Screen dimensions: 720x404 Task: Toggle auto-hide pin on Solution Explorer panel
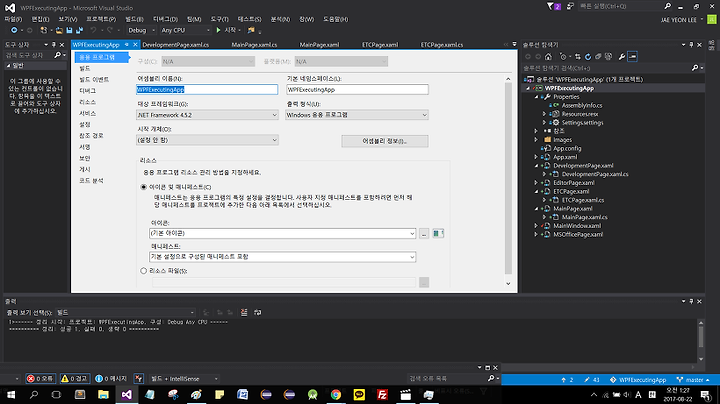click(x=691, y=45)
